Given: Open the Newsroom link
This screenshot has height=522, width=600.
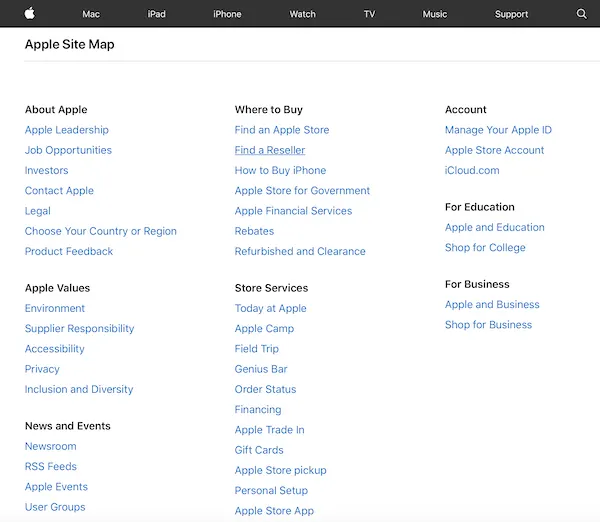Looking at the screenshot, I should pyautogui.click(x=51, y=446).
